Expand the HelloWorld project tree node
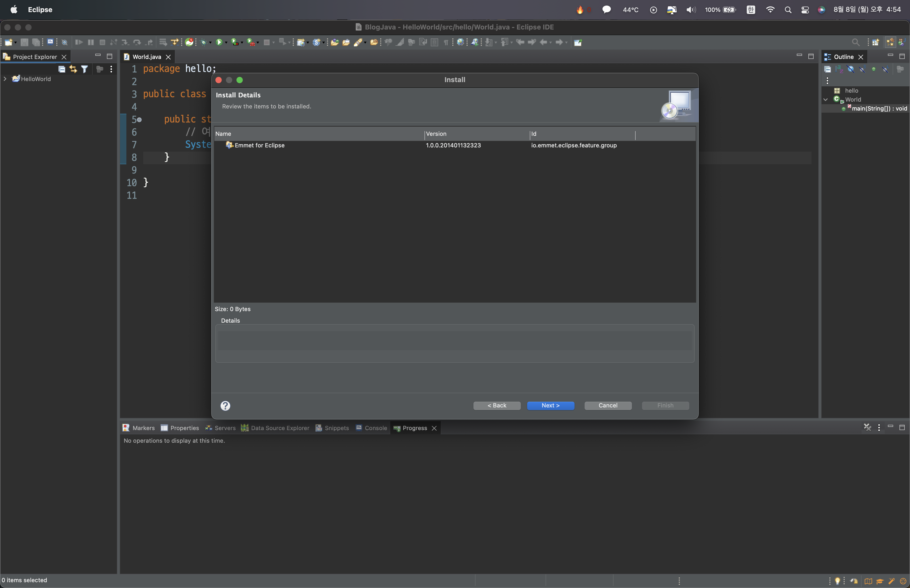The image size is (910, 588). 5,79
